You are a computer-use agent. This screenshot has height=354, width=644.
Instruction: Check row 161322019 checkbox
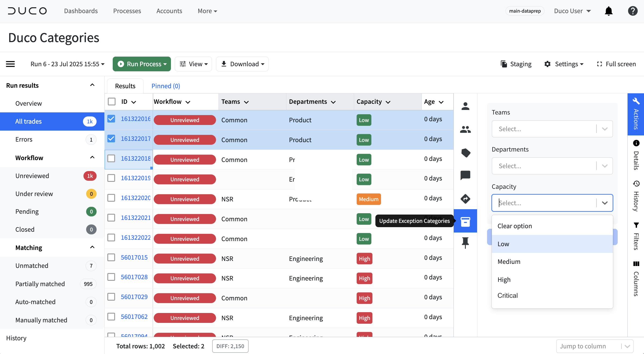click(111, 178)
